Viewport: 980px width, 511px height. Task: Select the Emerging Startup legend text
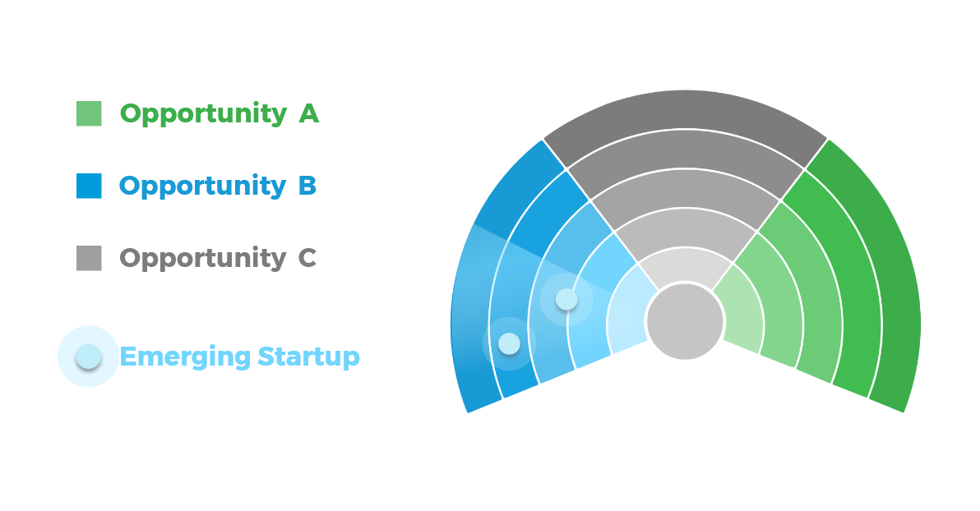pos(239,357)
